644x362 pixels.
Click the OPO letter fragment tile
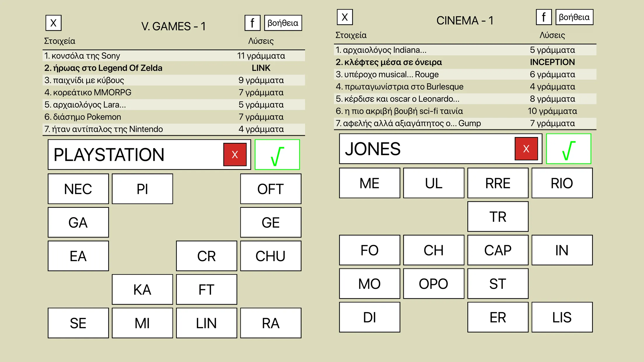tap(433, 283)
